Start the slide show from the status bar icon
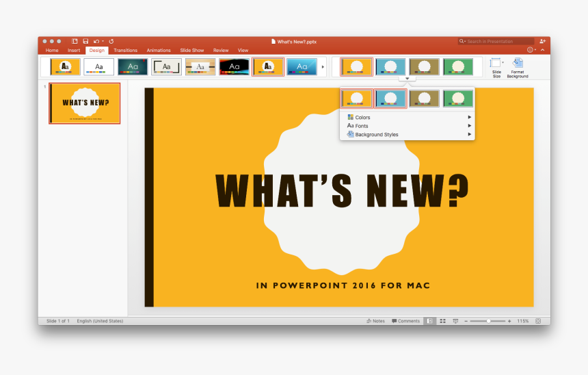 [x=455, y=321]
